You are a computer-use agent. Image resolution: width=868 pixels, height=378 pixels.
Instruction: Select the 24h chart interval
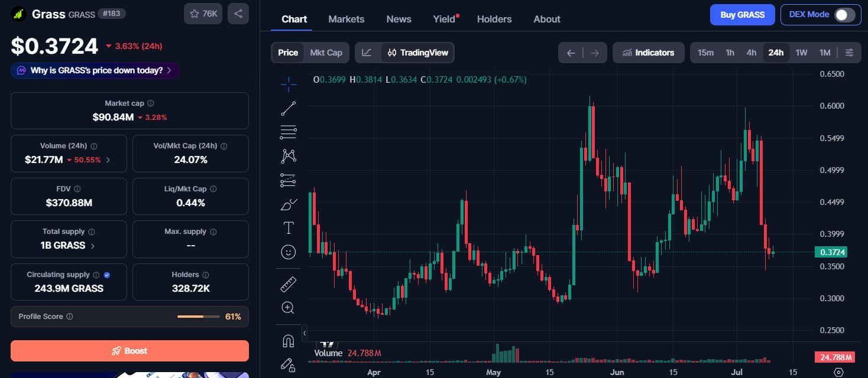click(x=776, y=53)
